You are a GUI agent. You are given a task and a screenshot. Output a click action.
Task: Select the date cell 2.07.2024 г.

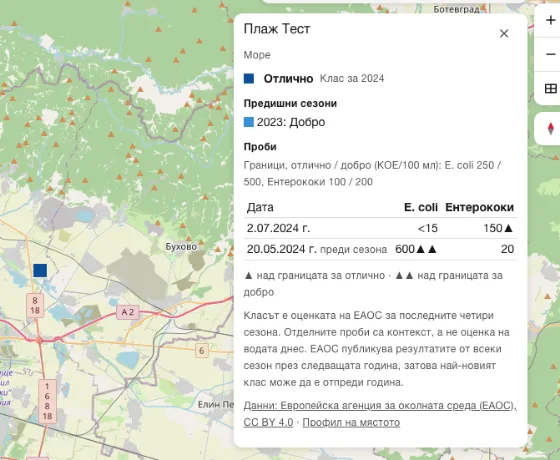click(x=279, y=228)
